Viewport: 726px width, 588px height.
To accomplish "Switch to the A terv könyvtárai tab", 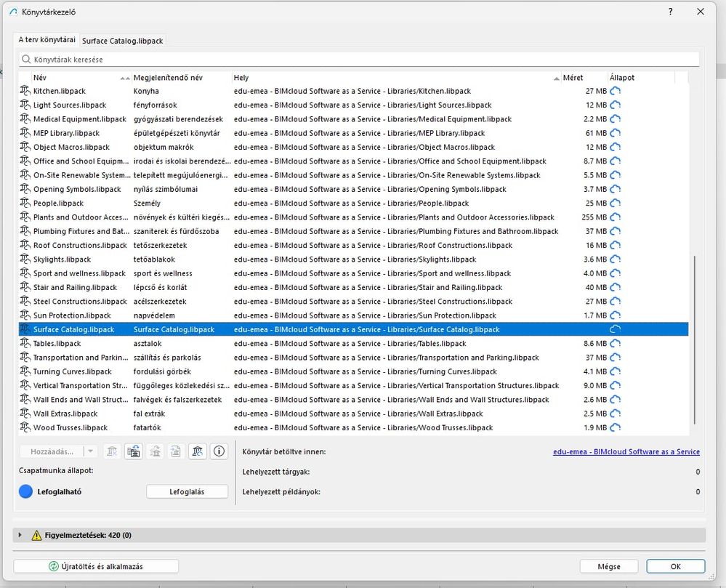I will tap(47, 40).
